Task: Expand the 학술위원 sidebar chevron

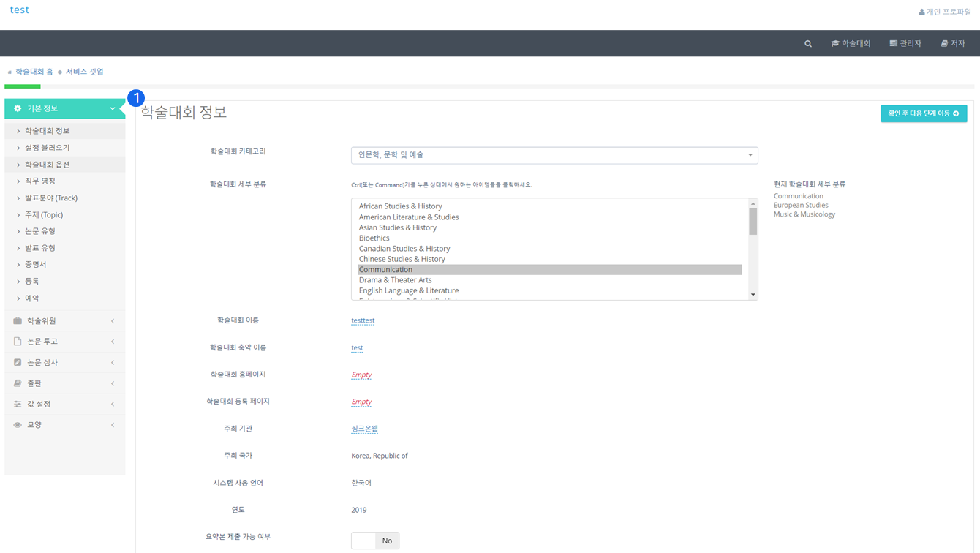Action: point(113,321)
